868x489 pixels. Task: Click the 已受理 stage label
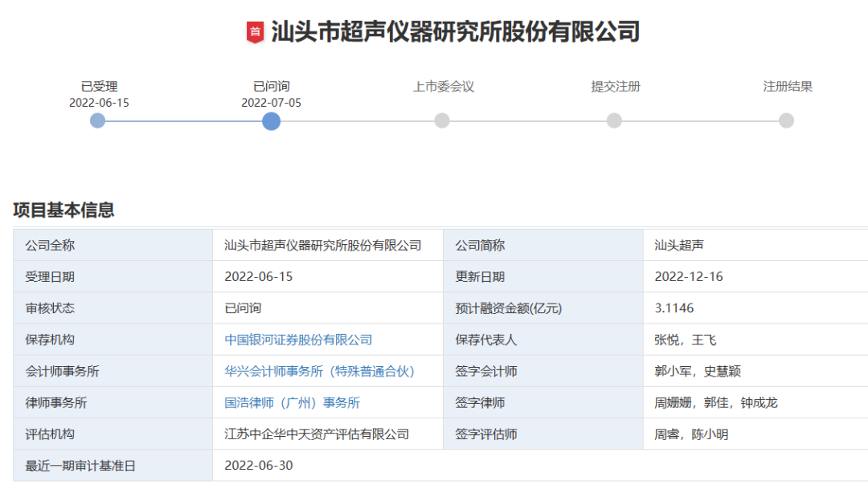pos(99,86)
